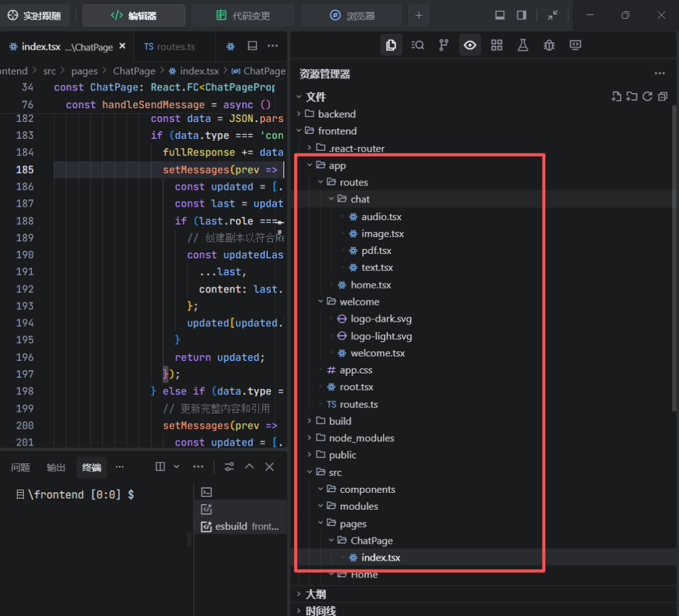The image size is (679, 616).
Task: Switch to the 终端 panel tab
Action: coord(92,467)
